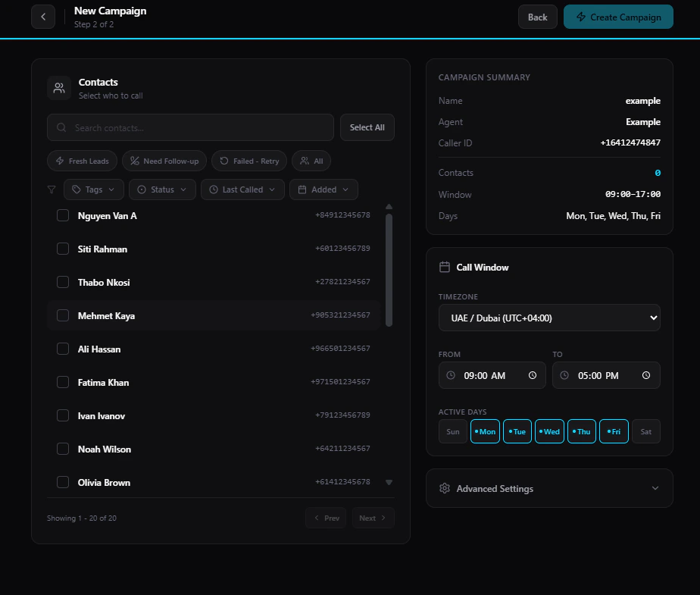Screen dimensions: 700x595
Task: Click the Window value 09:00–17:00
Action: (x=633, y=194)
